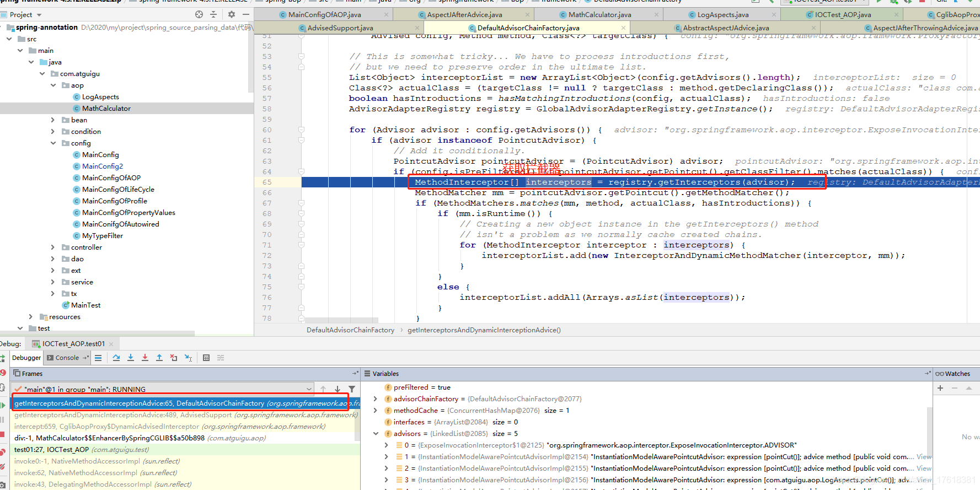Add a new watch with plus icon
The height and width of the screenshot is (490, 980).
coord(940,388)
